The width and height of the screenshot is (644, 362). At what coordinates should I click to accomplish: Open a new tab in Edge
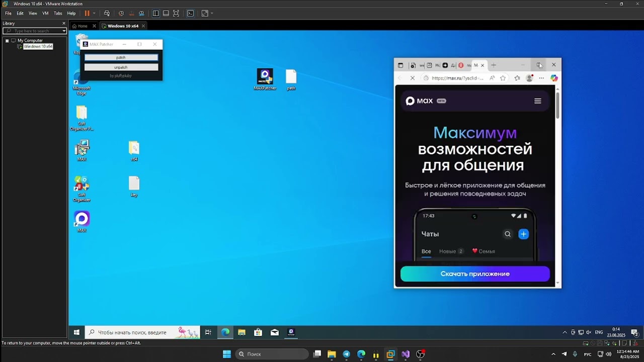click(x=494, y=65)
